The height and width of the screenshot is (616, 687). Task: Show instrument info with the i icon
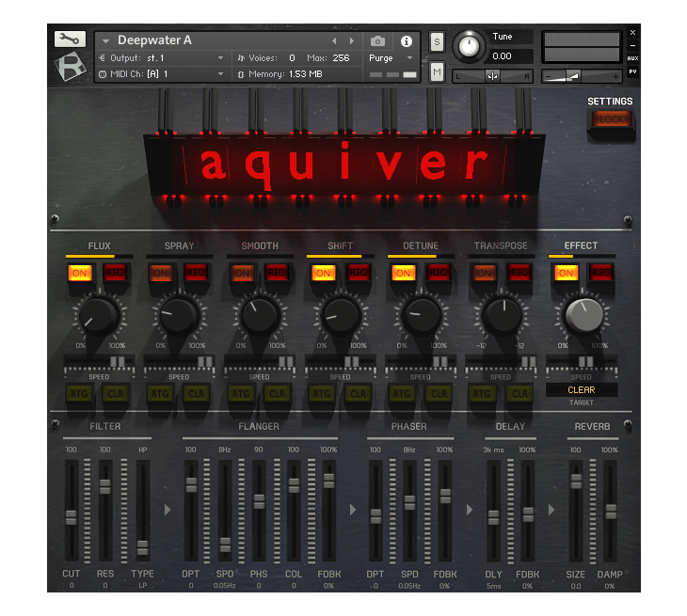pyautogui.click(x=407, y=41)
